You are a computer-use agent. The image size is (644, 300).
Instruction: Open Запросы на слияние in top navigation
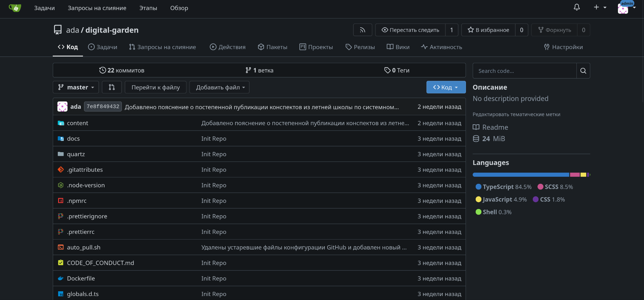pyautogui.click(x=97, y=8)
